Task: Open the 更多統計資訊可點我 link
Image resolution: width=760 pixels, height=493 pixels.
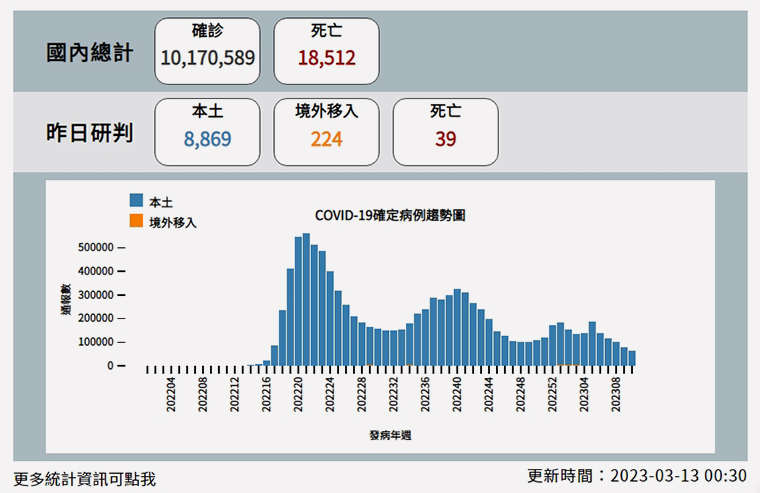Action: (84, 479)
